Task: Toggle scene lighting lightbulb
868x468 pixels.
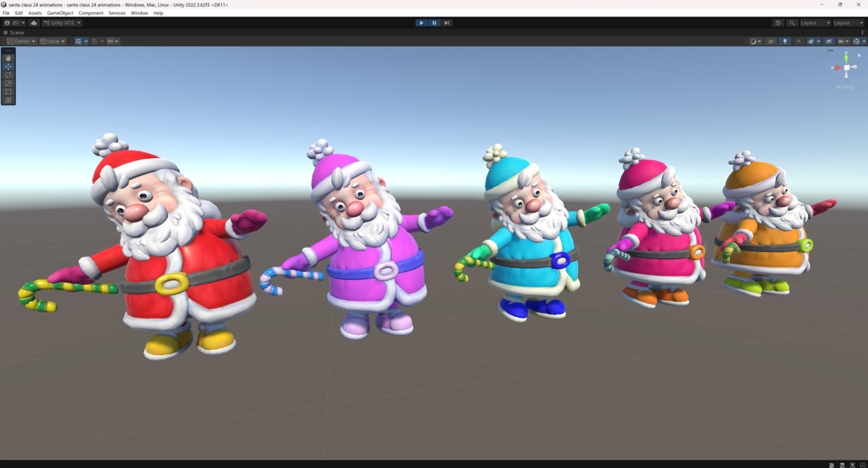Action: pos(785,41)
